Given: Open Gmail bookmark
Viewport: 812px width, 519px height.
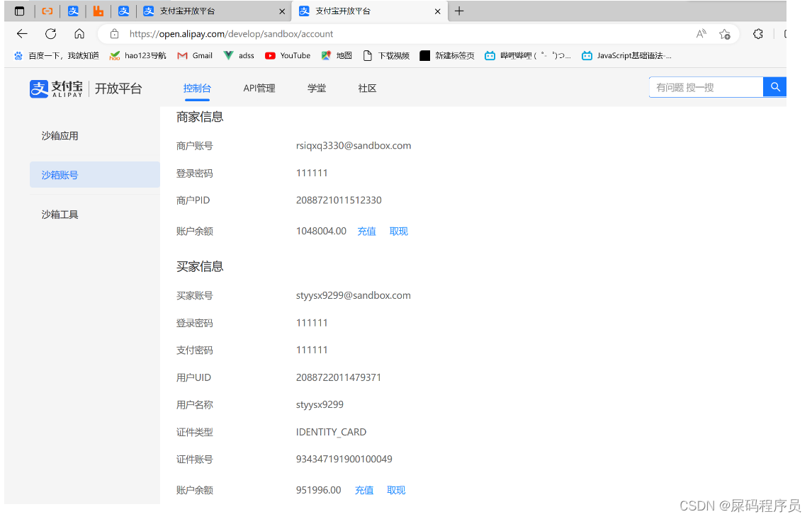Looking at the screenshot, I should (195, 55).
